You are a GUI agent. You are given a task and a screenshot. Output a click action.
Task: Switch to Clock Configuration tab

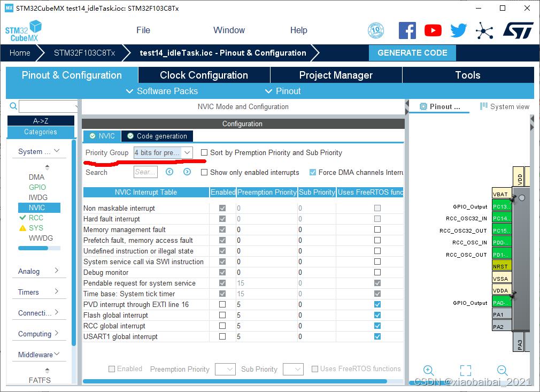(x=204, y=75)
